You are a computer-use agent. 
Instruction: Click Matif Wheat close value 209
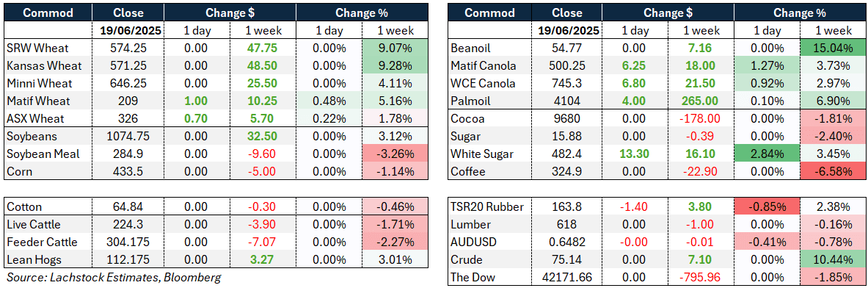pos(128,101)
